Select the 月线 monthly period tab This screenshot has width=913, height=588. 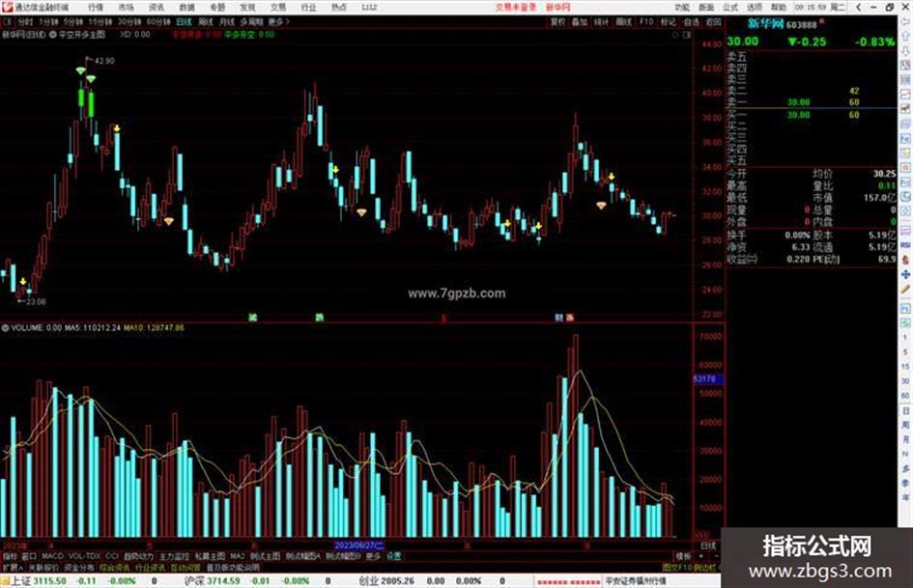(226, 21)
